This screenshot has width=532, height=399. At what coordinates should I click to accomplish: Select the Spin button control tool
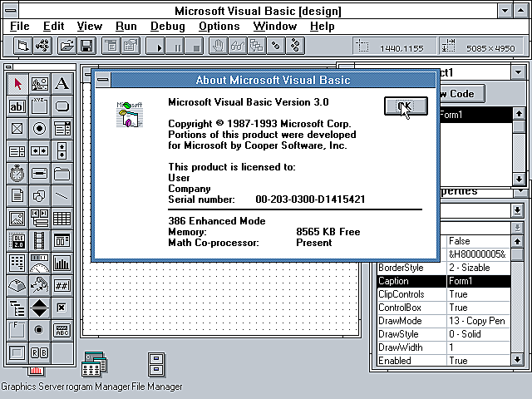tap(39, 308)
